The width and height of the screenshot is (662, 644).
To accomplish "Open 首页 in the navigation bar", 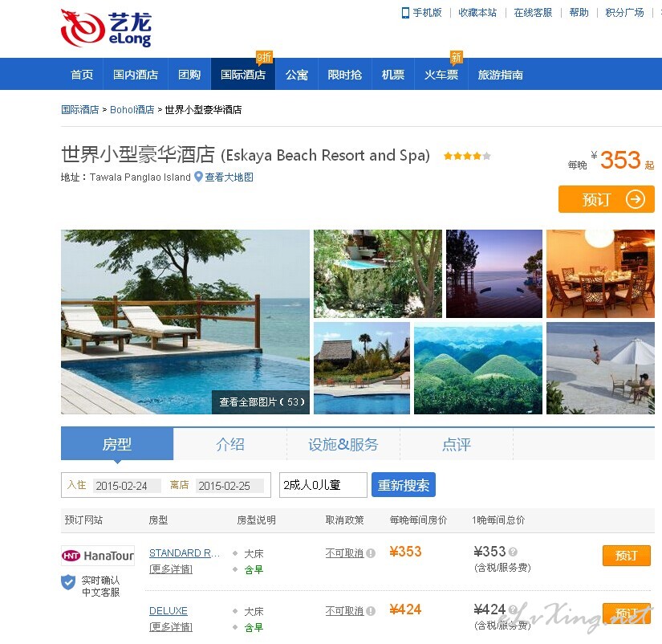I will (x=82, y=75).
